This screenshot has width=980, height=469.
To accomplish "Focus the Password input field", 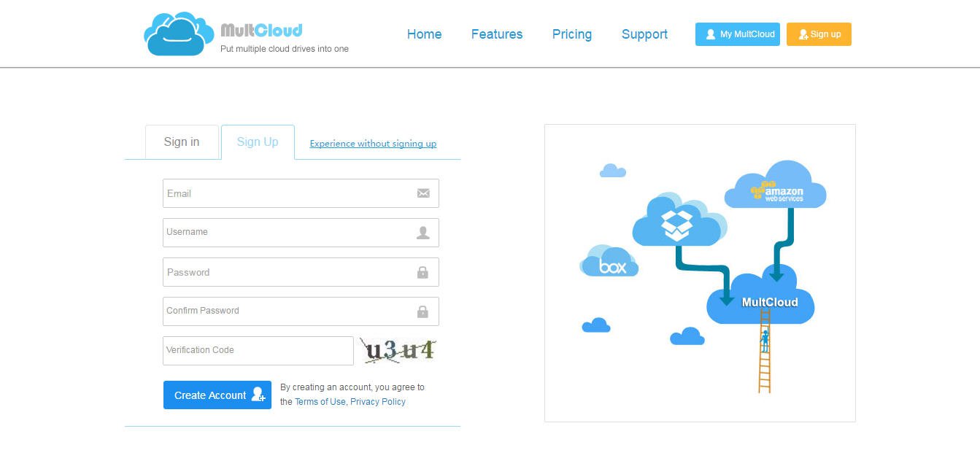I will [301, 272].
